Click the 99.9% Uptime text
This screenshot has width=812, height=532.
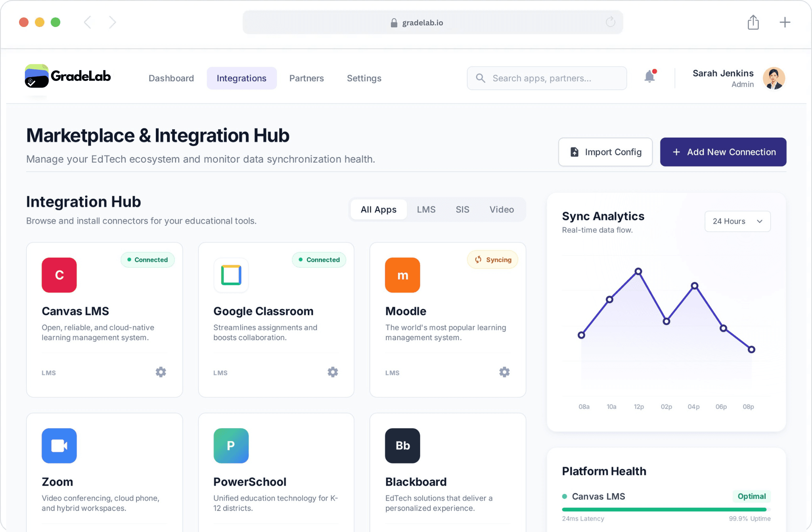tap(750, 519)
